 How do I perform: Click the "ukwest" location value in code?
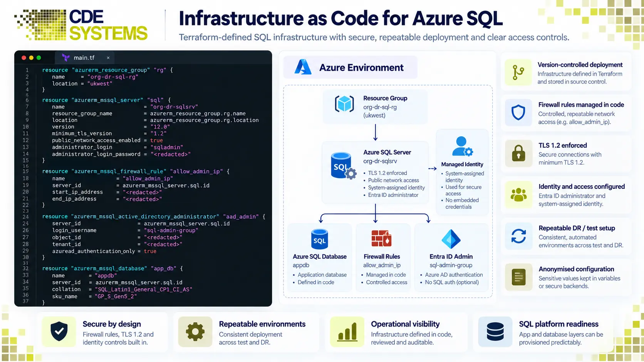click(100, 83)
